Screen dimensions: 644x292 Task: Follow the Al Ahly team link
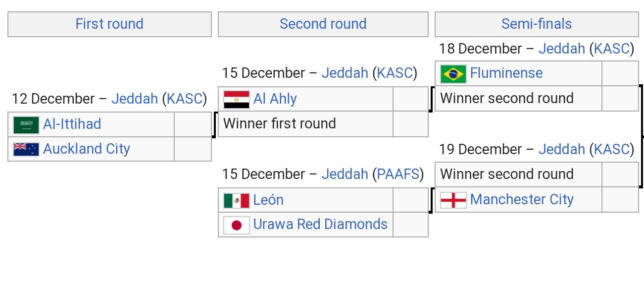click(x=275, y=99)
